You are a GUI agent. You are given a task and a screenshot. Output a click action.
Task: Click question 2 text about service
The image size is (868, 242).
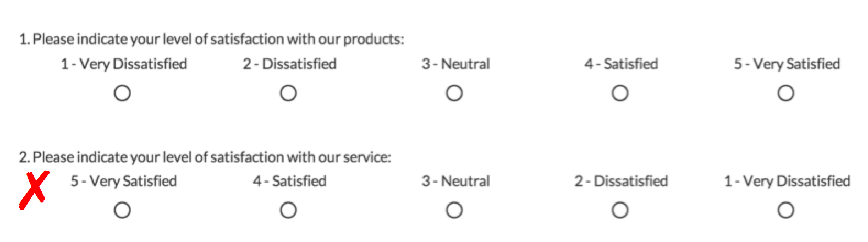pyautogui.click(x=205, y=157)
